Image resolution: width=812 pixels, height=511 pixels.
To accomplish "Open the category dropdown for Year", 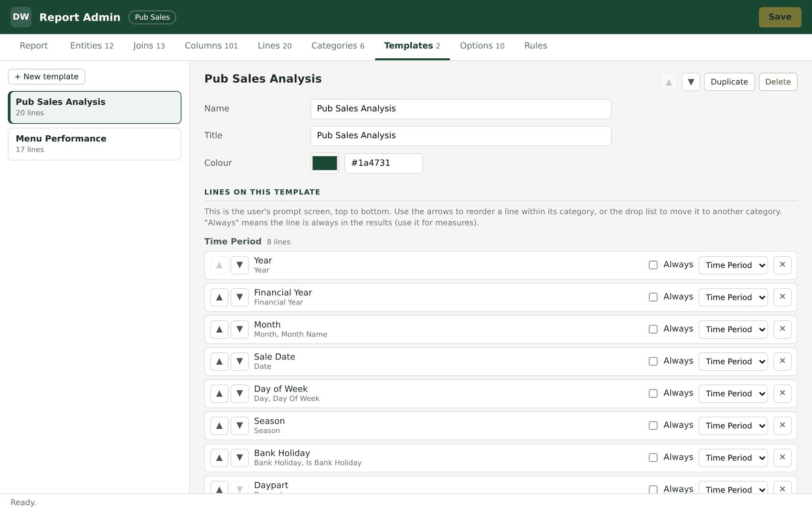I will pos(733,265).
